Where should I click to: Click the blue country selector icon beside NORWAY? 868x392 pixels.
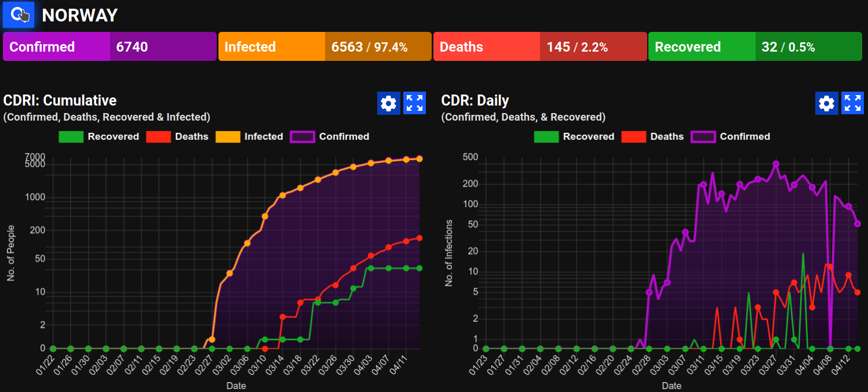(19, 14)
